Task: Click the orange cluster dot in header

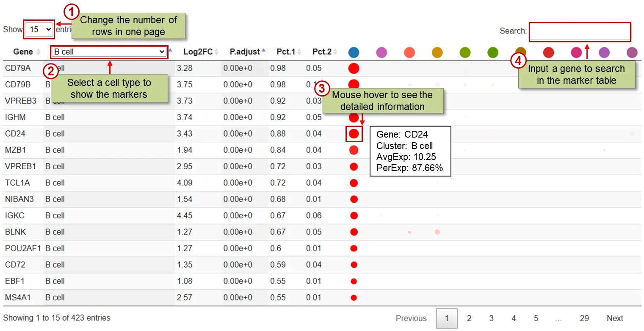Action: [x=437, y=52]
